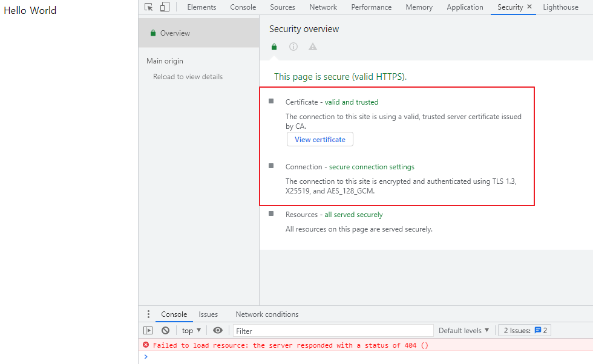Click the View certificate button
This screenshot has width=593, height=364.
coord(319,140)
